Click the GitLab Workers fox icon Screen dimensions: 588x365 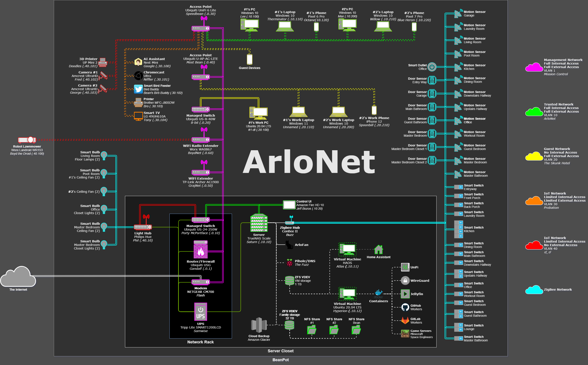pos(405,320)
